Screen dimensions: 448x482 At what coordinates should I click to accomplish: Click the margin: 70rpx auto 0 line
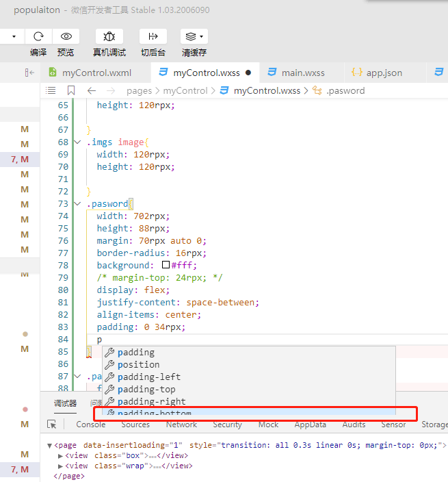[151, 241]
